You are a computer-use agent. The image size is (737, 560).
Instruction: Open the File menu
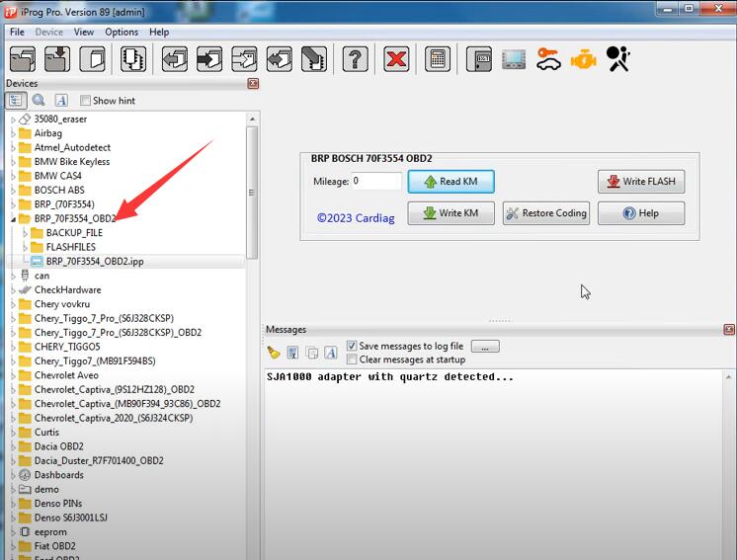coord(17,32)
